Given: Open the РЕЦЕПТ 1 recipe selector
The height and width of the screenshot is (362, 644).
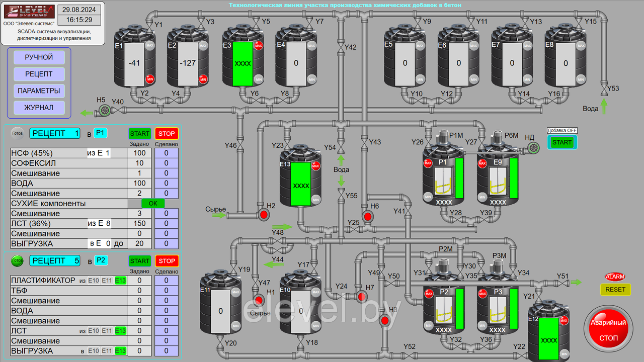Looking at the screenshot, I should point(54,133).
